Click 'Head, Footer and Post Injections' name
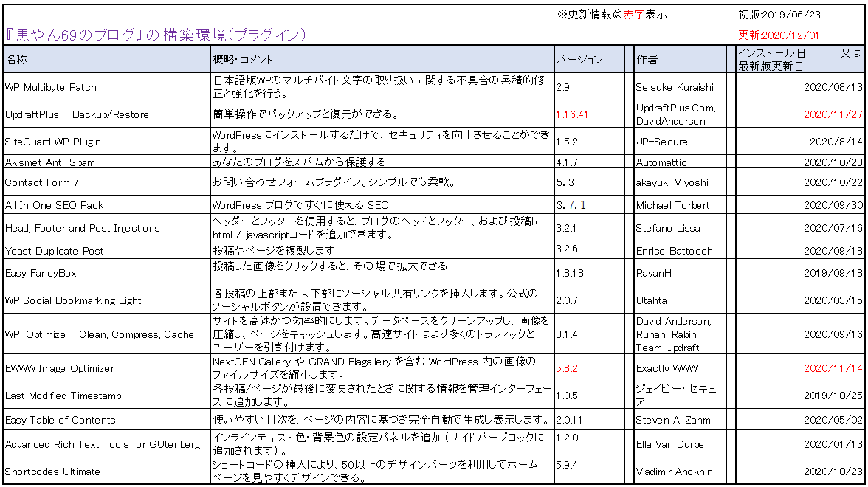Image resolution: width=868 pixels, height=487 pixels. (x=82, y=228)
